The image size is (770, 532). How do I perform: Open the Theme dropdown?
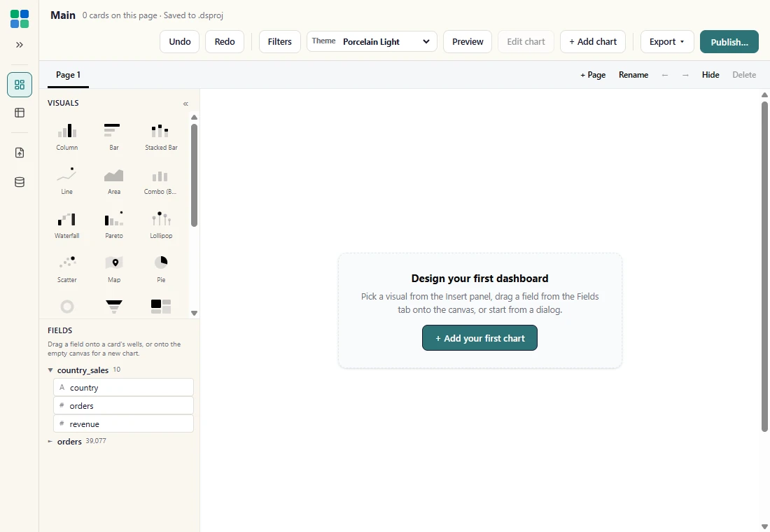[x=372, y=42]
